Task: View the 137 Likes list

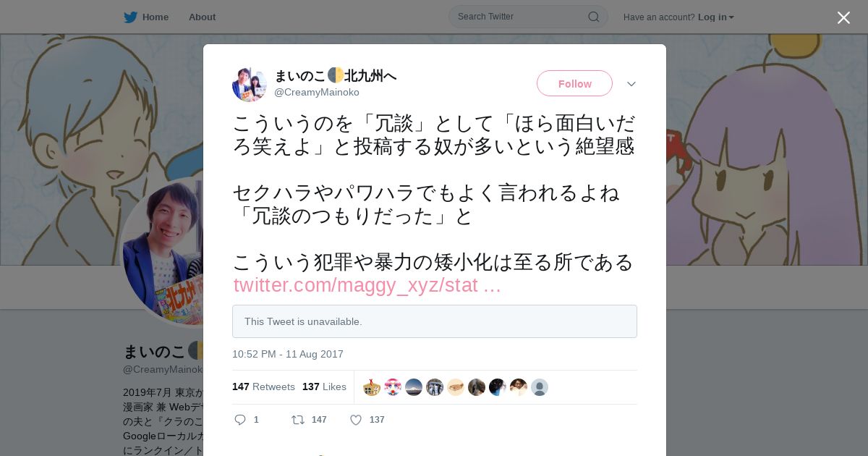Action: pyautogui.click(x=324, y=387)
